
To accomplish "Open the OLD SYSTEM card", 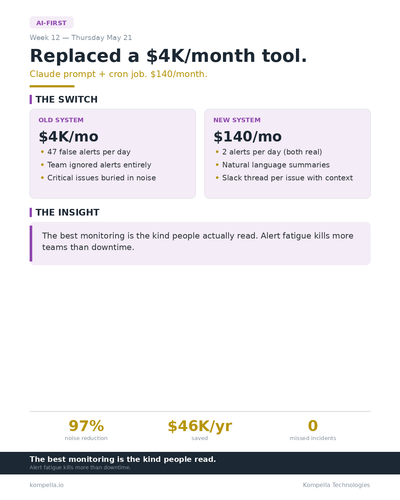I will [x=113, y=154].
